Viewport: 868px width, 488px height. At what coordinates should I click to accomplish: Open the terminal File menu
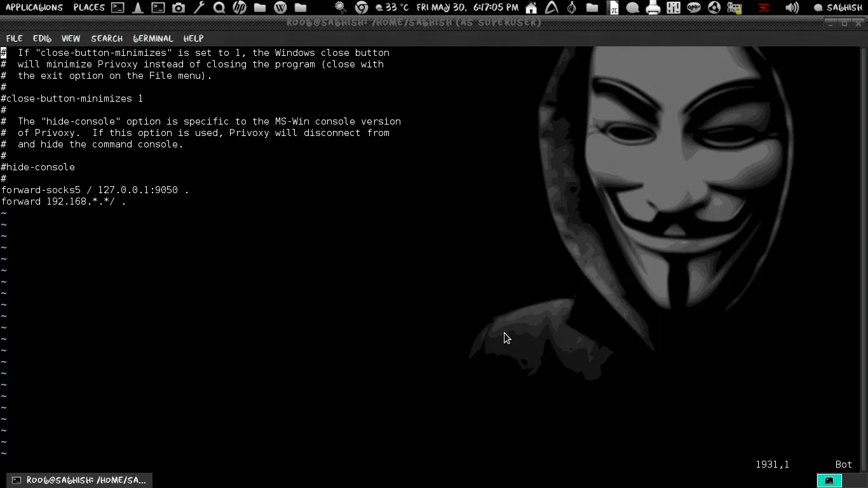click(x=14, y=38)
